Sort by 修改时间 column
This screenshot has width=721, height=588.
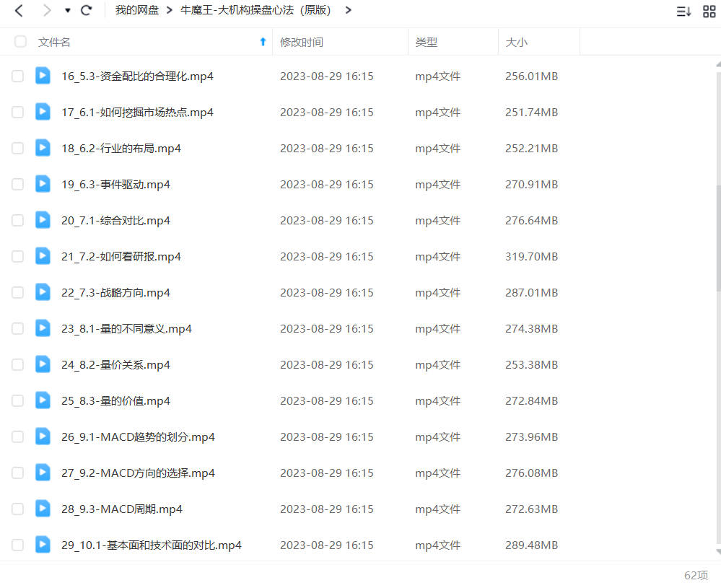[302, 43]
